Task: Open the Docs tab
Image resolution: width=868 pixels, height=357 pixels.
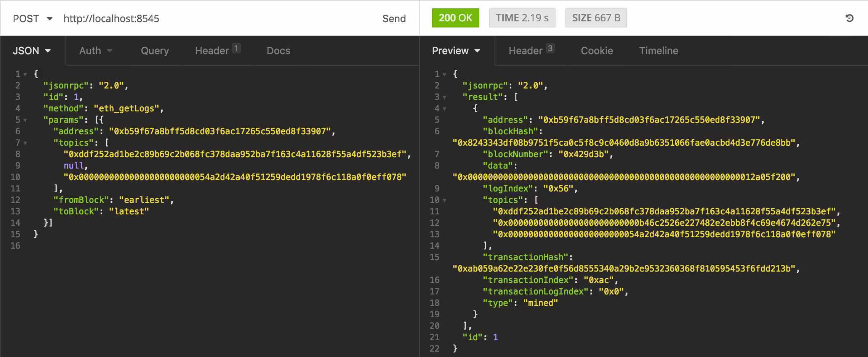Action: (x=278, y=51)
